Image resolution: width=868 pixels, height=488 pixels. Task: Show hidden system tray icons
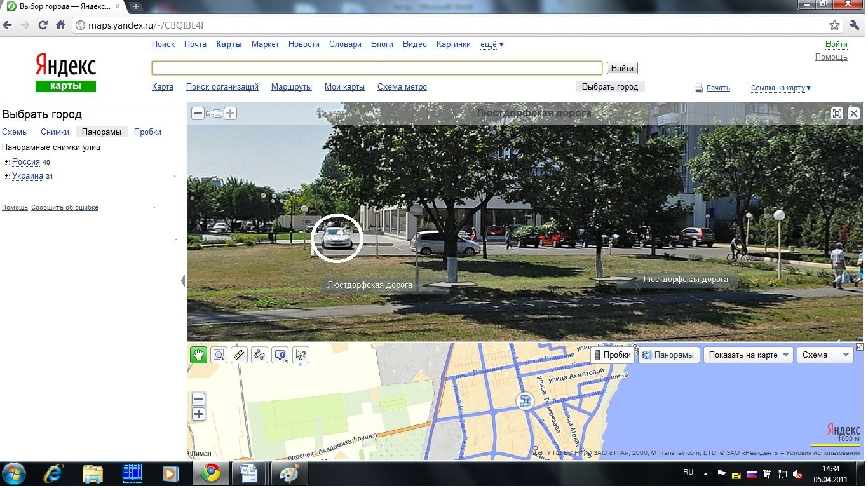click(705, 474)
